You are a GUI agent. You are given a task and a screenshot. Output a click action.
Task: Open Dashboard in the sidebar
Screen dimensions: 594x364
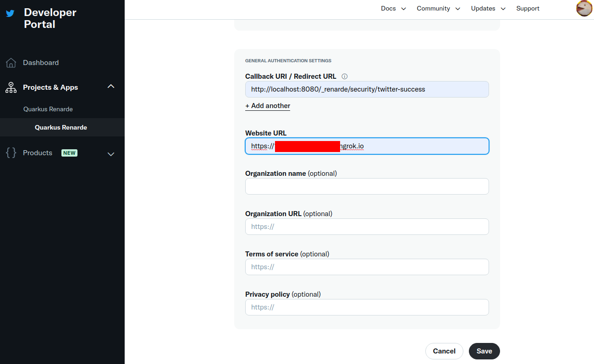tap(41, 63)
